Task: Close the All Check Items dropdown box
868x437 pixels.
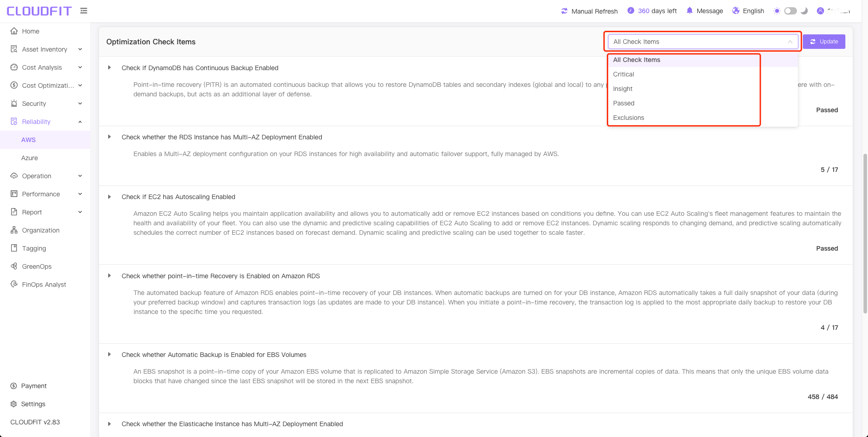Action: [x=703, y=42]
